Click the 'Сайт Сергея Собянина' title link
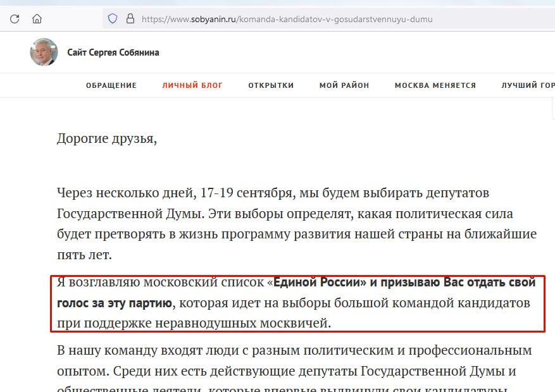555x392 pixels. pyautogui.click(x=113, y=52)
